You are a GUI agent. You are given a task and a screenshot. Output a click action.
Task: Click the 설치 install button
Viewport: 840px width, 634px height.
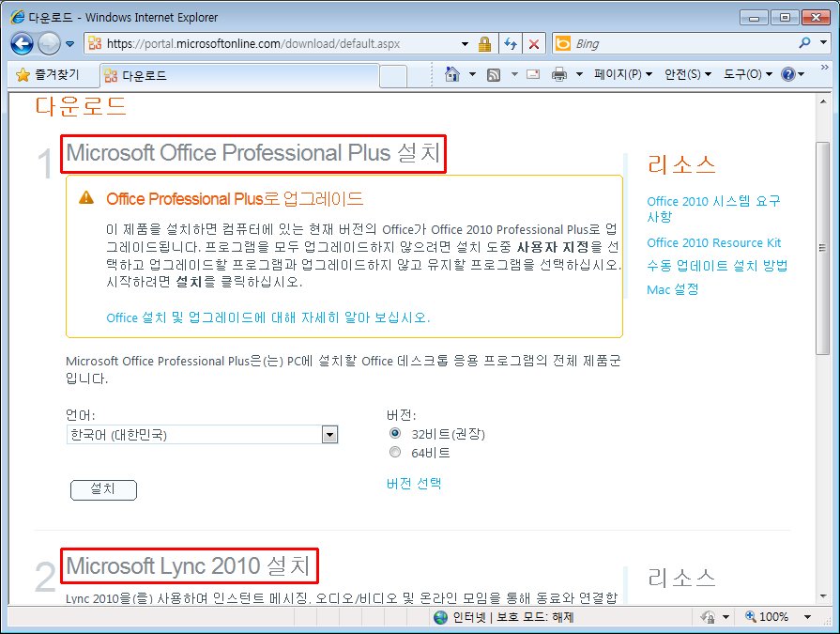tap(103, 489)
